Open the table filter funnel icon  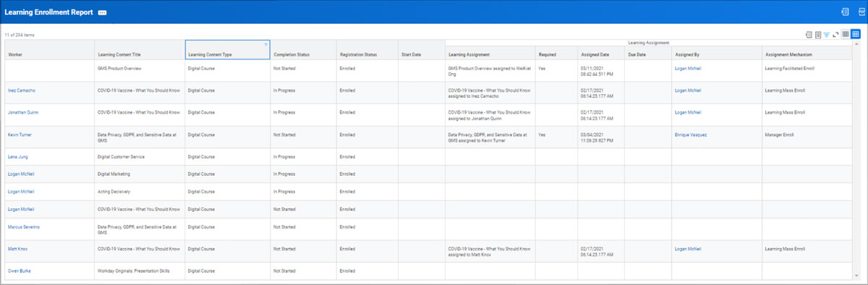click(827, 34)
